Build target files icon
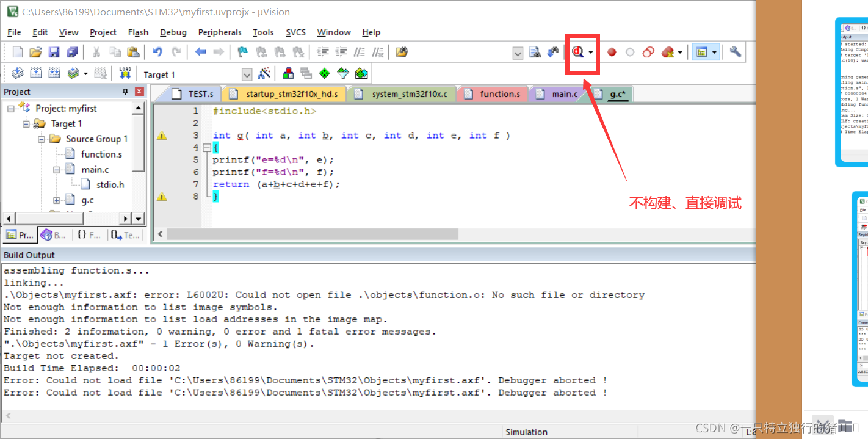Viewport: 868px width, 439px height. pos(36,73)
